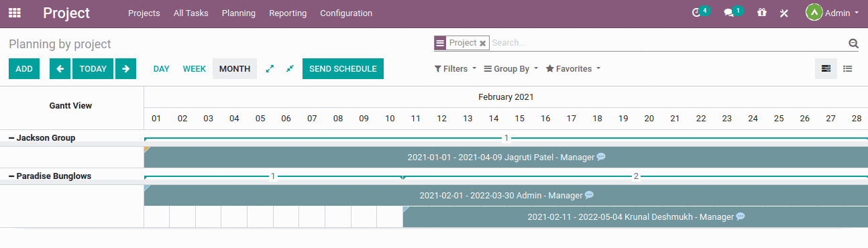
Task: Click the TODAY button
Action: tap(93, 68)
